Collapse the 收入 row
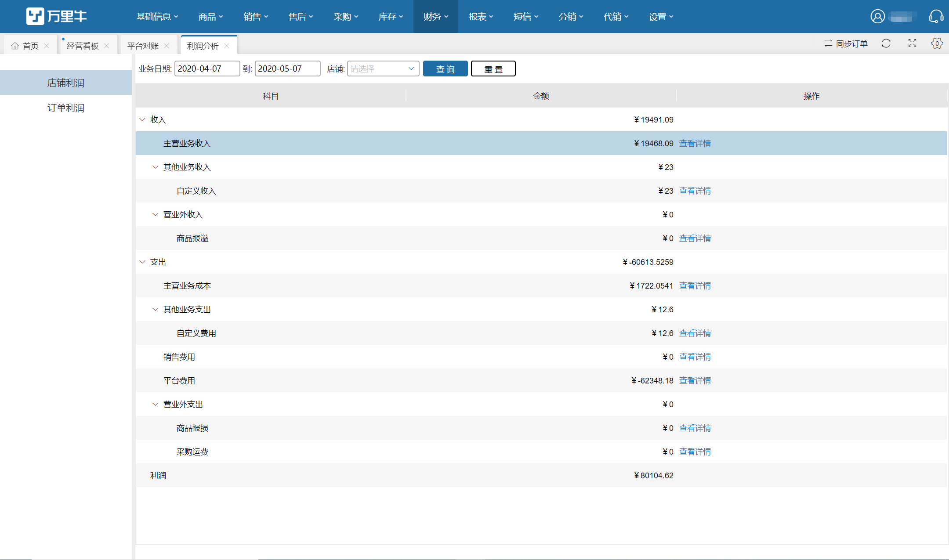The height and width of the screenshot is (560, 949). (142, 119)
